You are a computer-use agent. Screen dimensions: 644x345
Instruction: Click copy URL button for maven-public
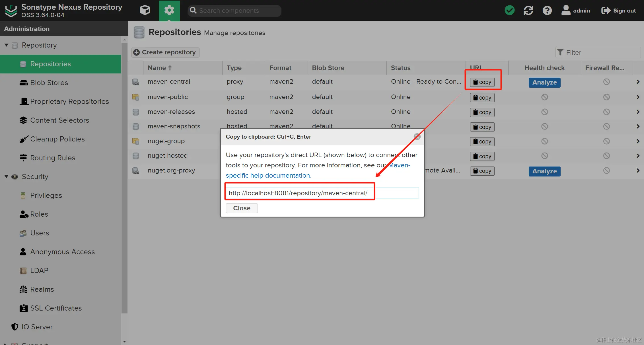coord(482,98)
